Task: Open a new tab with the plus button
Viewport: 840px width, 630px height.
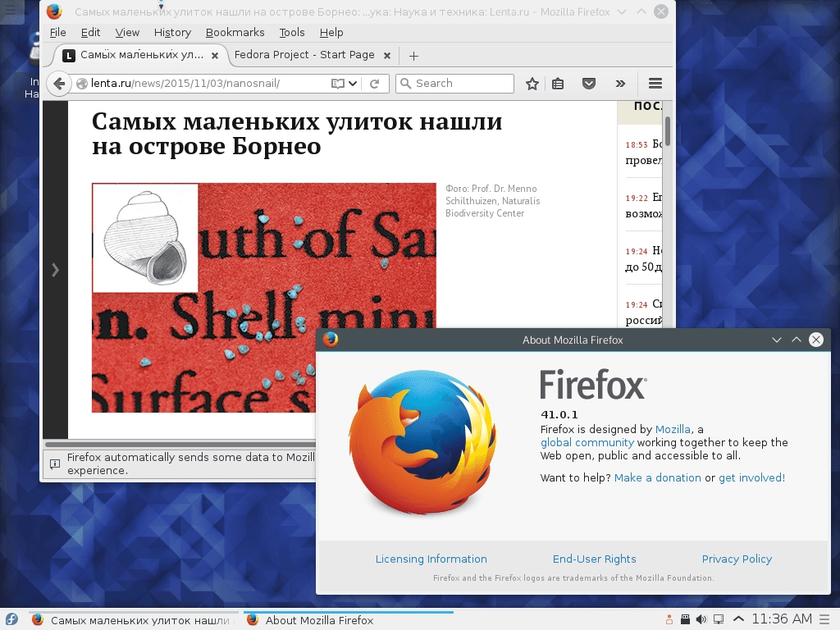Action: 413,56
